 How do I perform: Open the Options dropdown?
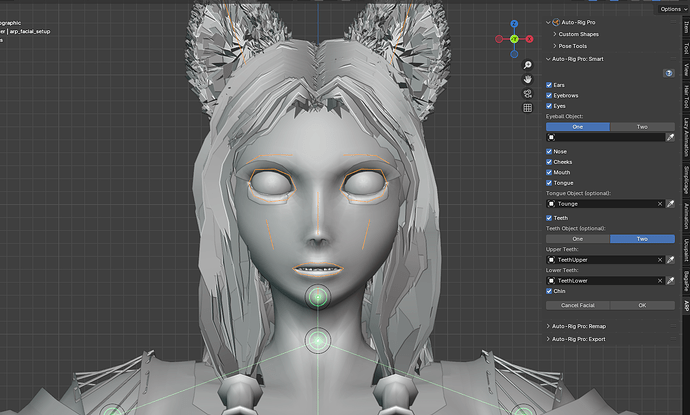[x=672, y=9]
